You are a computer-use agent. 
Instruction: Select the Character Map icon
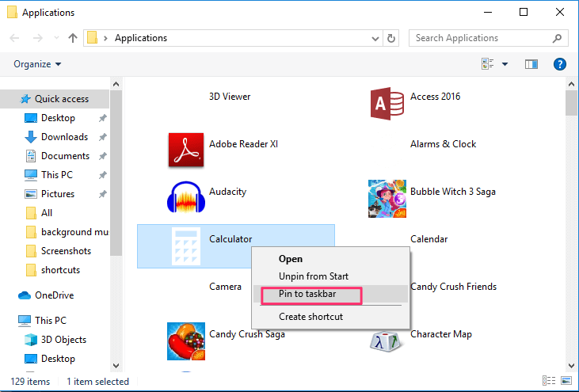(387, 341)
